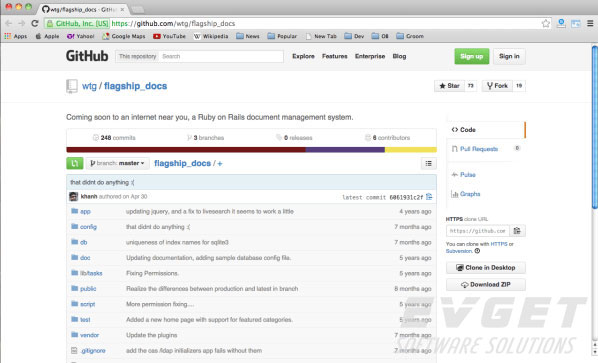This screenshot has height=363, width=598.
Task: Click the yellow language bar segment
Action: coord(411,150)
